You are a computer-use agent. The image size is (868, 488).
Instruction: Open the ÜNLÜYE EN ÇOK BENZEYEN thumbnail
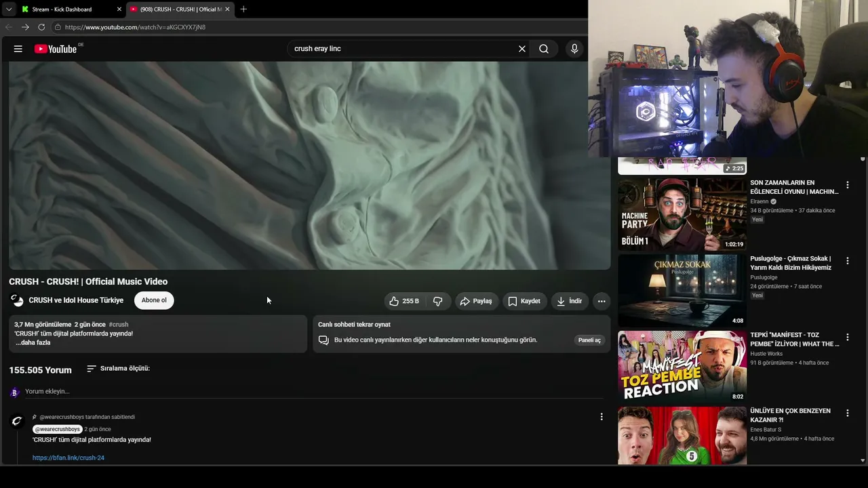point(682,436)
